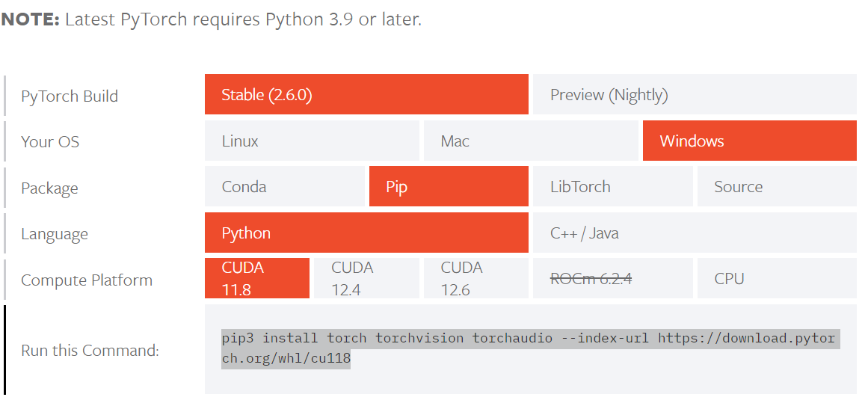Screen dimensions: 868x406
Task: Select the CUDA 11.8 compute platform
Action: 257,279
